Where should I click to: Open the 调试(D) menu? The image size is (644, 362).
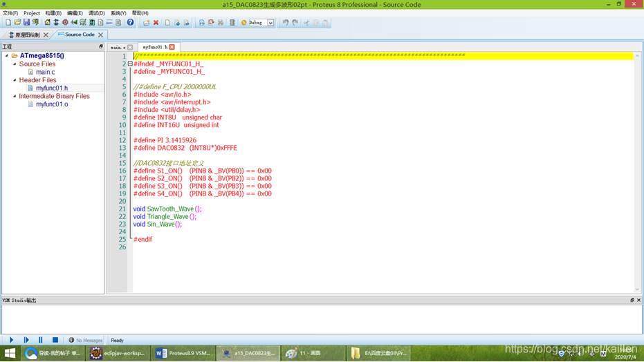pos(97,13)
